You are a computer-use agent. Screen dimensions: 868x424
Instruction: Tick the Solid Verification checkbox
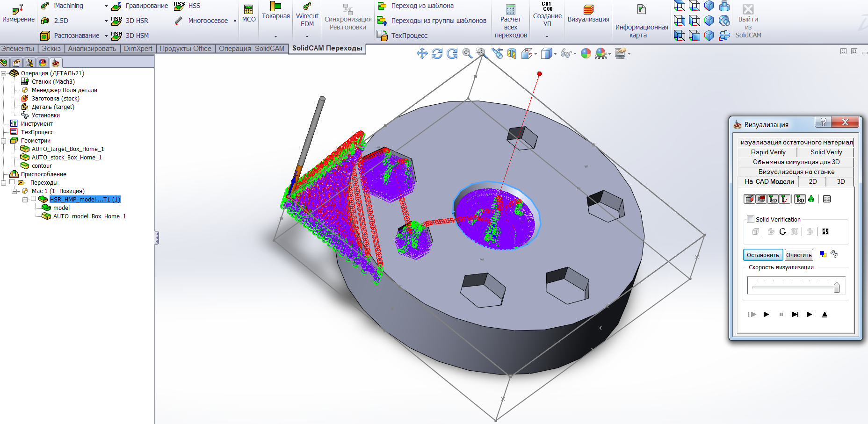[751, 219]
